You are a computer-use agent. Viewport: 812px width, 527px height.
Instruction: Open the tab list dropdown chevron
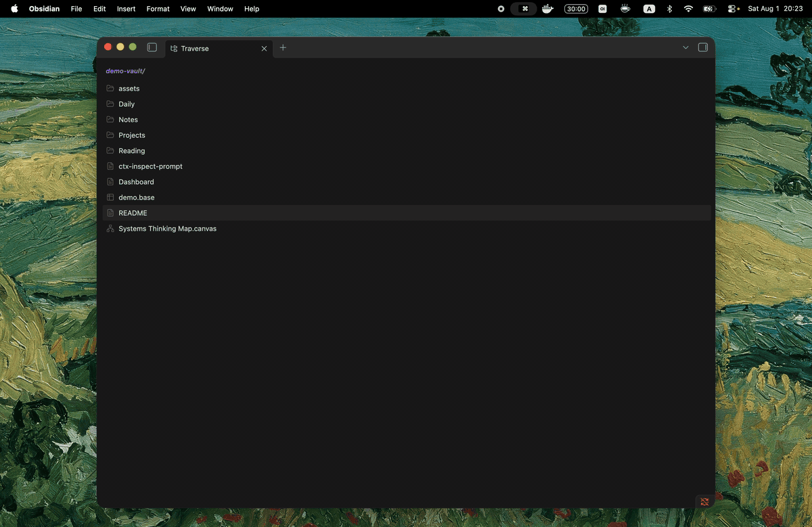click(x=685, y=47)
